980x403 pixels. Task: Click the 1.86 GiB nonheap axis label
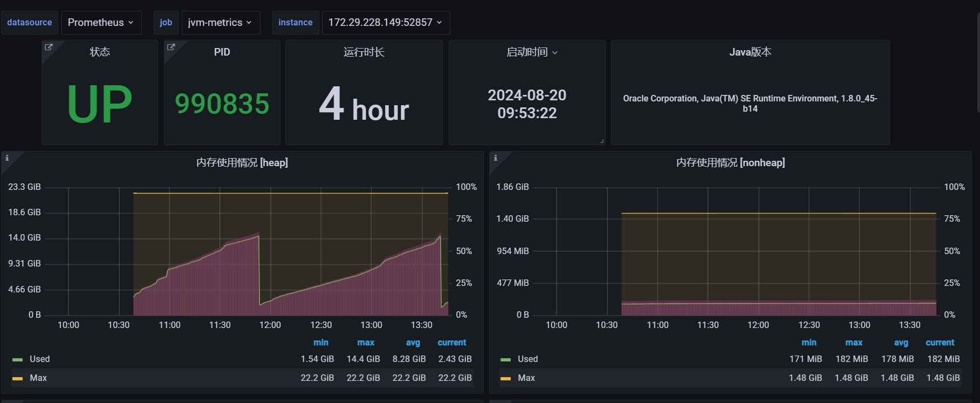(x=512, y=187)
